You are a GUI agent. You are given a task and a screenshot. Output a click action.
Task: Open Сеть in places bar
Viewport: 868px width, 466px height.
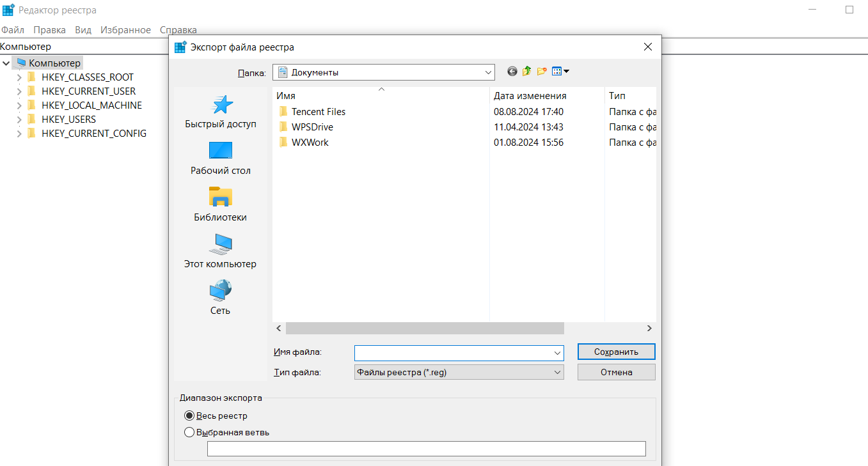[x=221, y=299]
